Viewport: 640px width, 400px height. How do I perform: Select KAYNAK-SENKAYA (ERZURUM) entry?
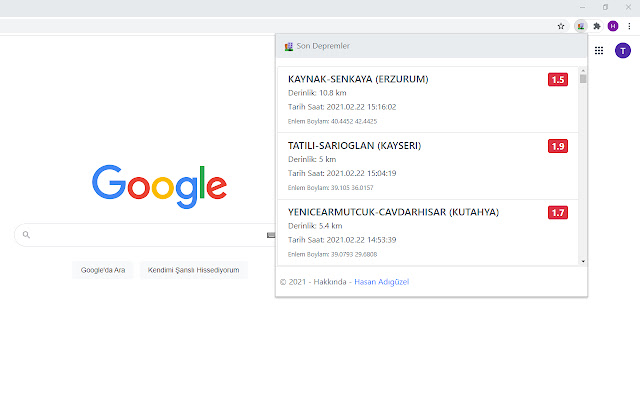428,100
